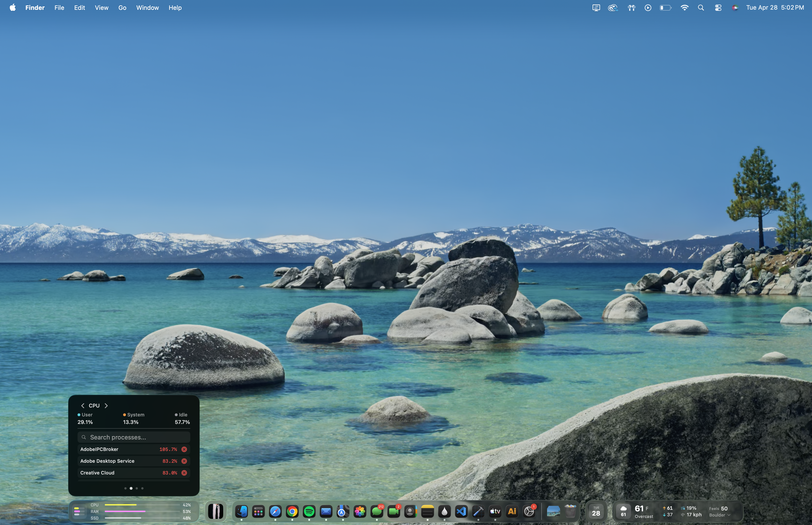The height and width of the screenshot is (525, 812).
Task: Go to previous panel before CPU
Action: [x=82, y=406]
